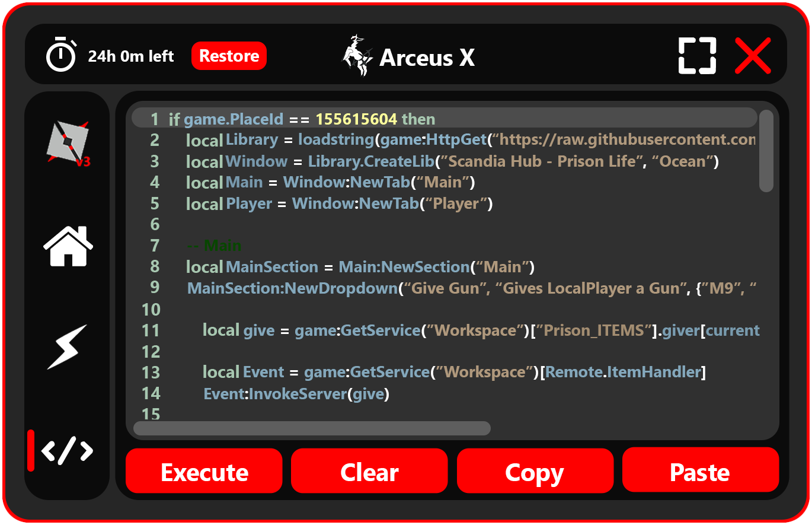The image size is (812, 525).
Task: Open the lightning bolt scripts icon
Action: pyautogui.click(x=68, y=347)
